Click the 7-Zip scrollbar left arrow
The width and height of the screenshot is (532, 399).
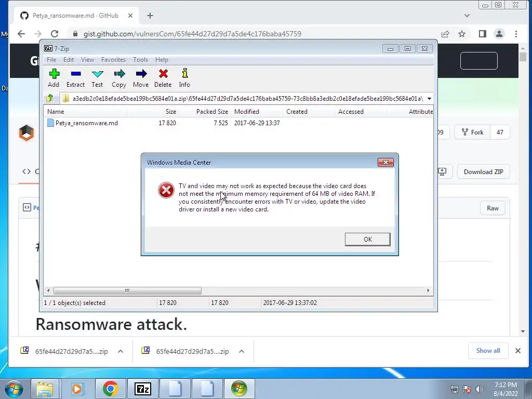pyautogui.click(x=48, y=291)
